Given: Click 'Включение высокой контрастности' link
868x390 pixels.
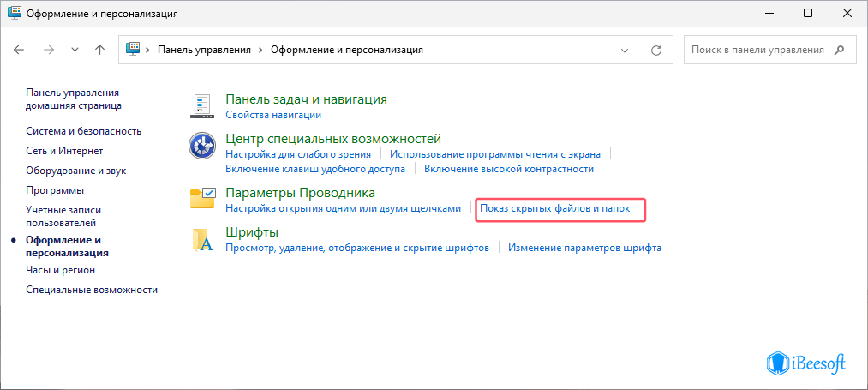Looking at the screenshot, I should [509, 169].
